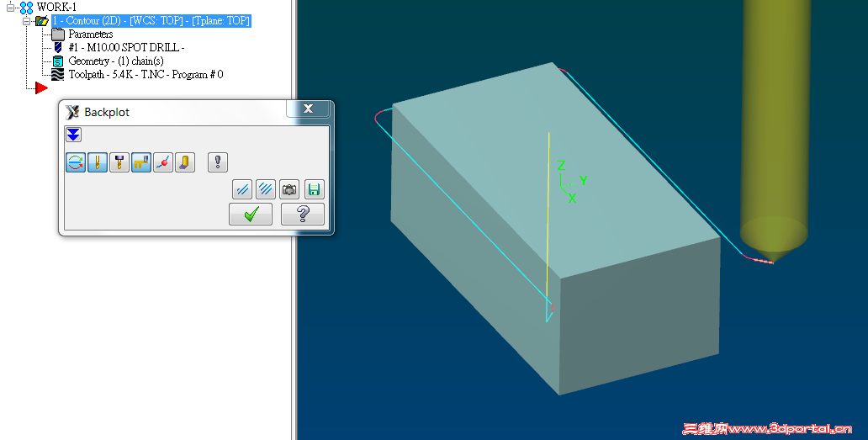
Task: Click the Toolpath wavy icon
Action: [x=57, y=75]
